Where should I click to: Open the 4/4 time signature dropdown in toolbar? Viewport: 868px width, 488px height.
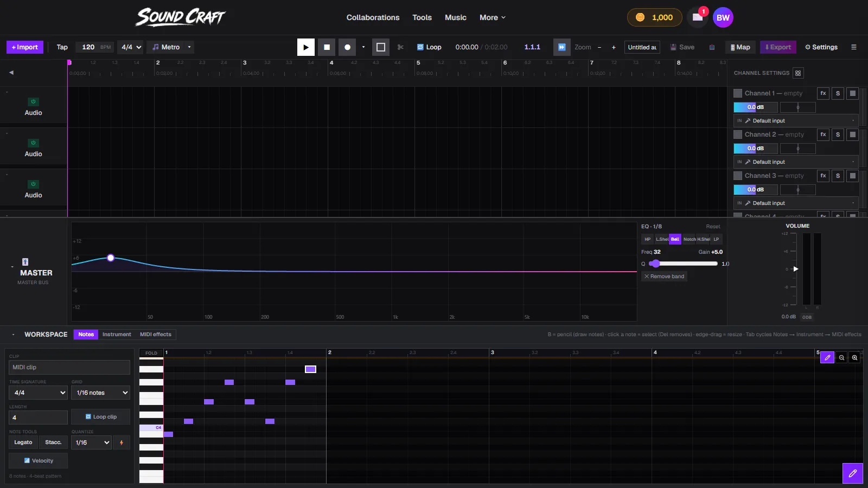click(131, 47)
